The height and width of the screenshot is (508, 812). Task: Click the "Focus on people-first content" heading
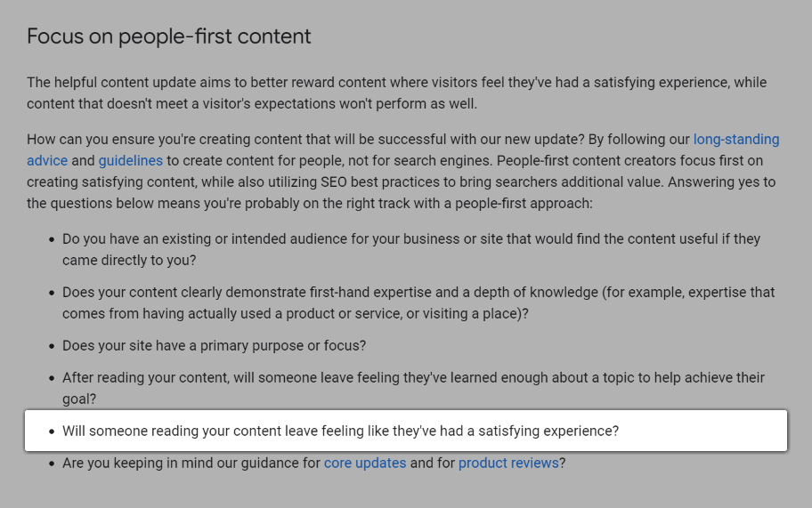coord(169,36)
